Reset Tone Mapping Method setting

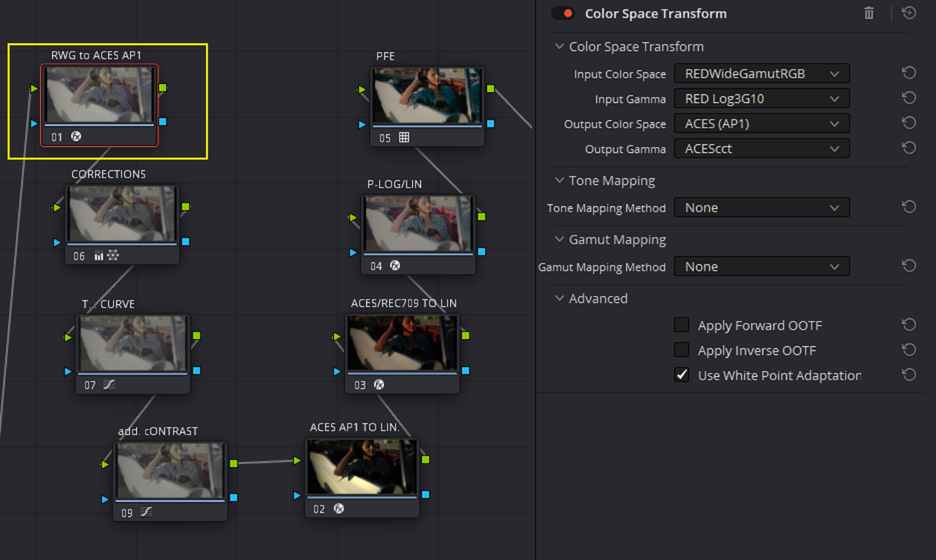point(909,207)
